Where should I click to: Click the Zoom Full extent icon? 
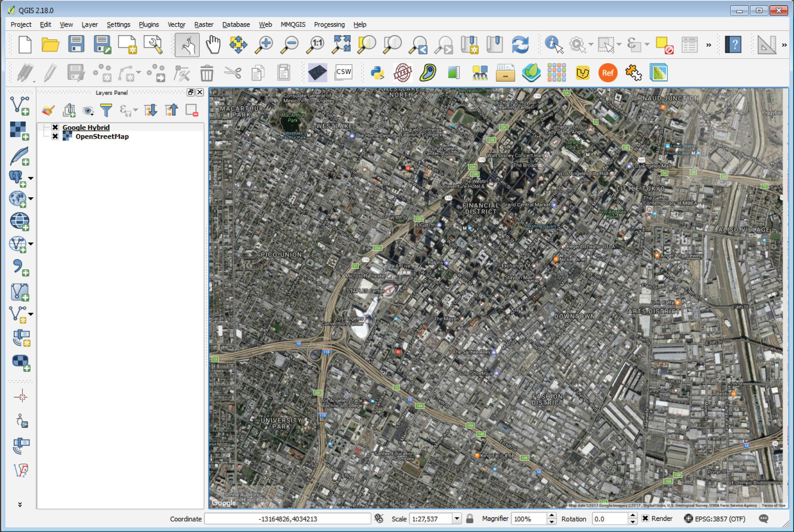tap(341, 45)
